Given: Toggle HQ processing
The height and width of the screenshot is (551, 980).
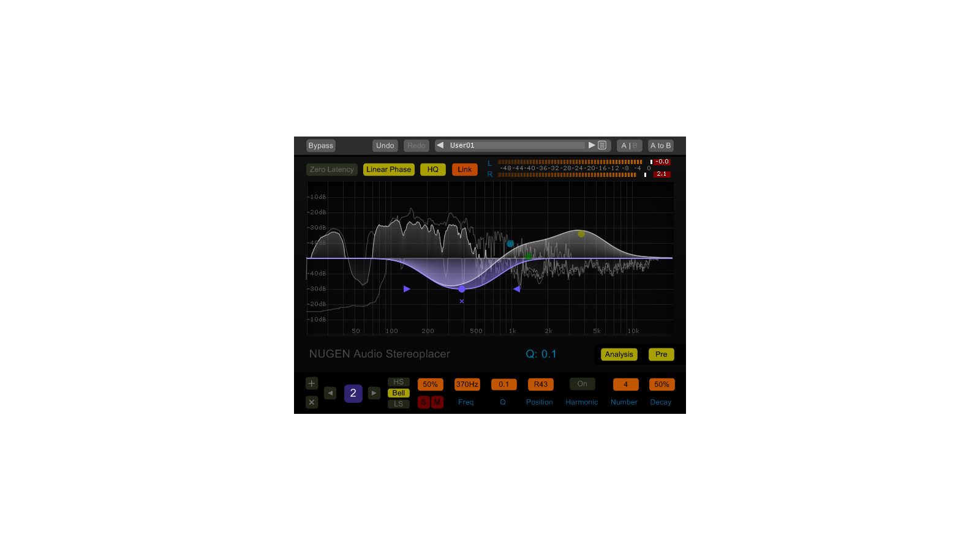Looking at the screenshot, I should pyautogui.click(x=432, y=170).
